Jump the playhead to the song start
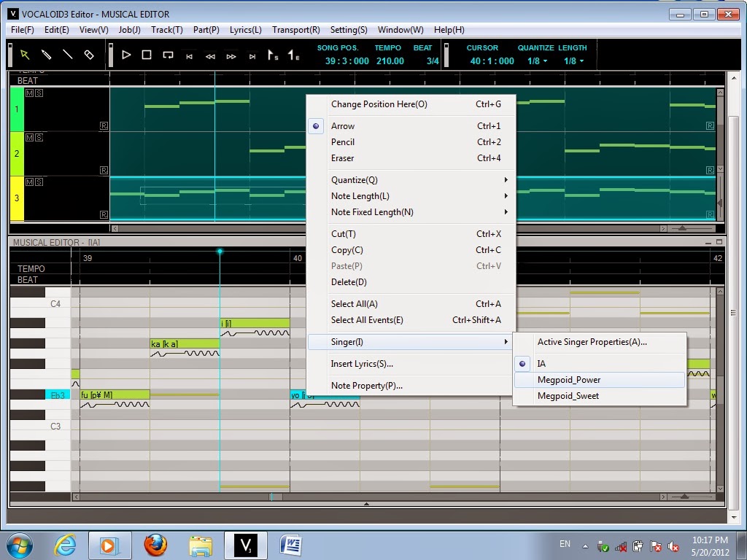This screenshot has height=560, width=747. click(x=189, y=55)
